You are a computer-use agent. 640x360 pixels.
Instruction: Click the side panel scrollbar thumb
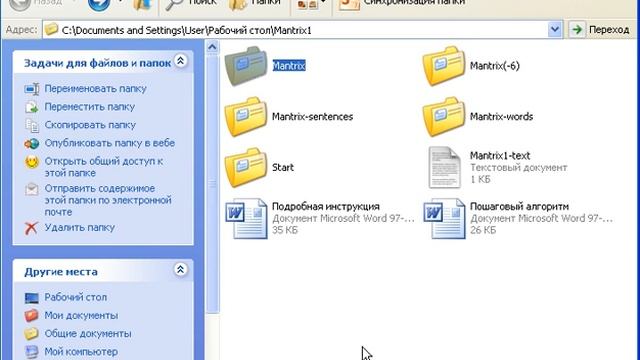coord(212,184)
